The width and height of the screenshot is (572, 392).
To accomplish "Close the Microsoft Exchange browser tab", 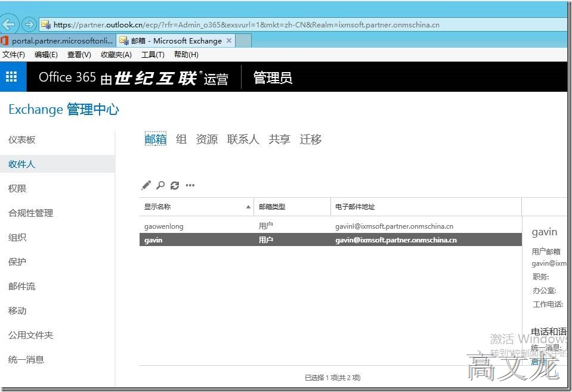I will 229,41.
